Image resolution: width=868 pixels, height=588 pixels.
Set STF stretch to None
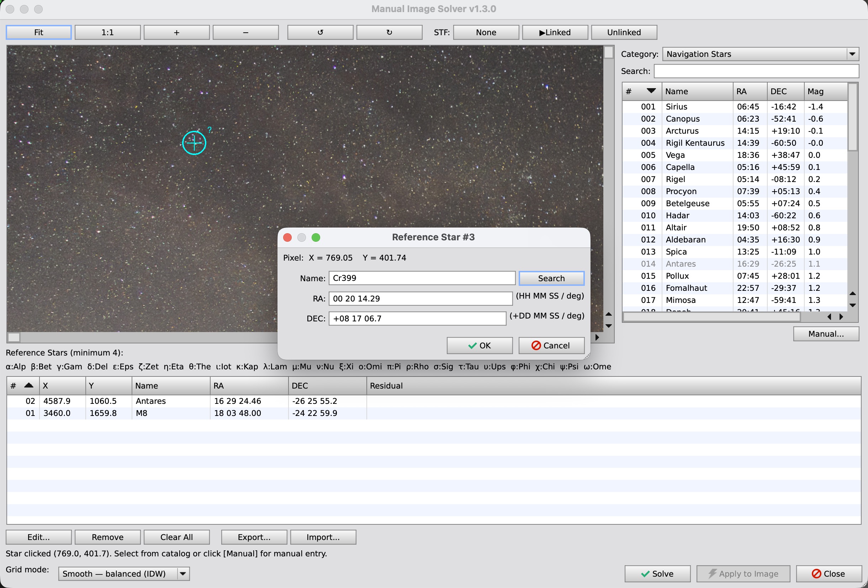[x=486, y=32]
